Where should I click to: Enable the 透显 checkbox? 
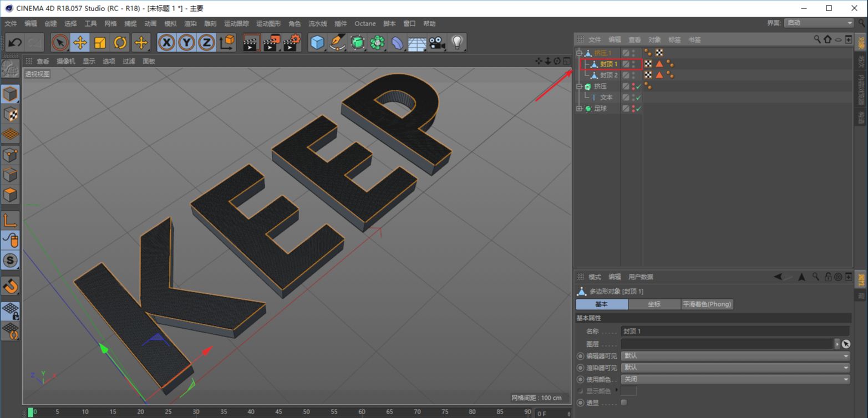[x=624, y=402]
